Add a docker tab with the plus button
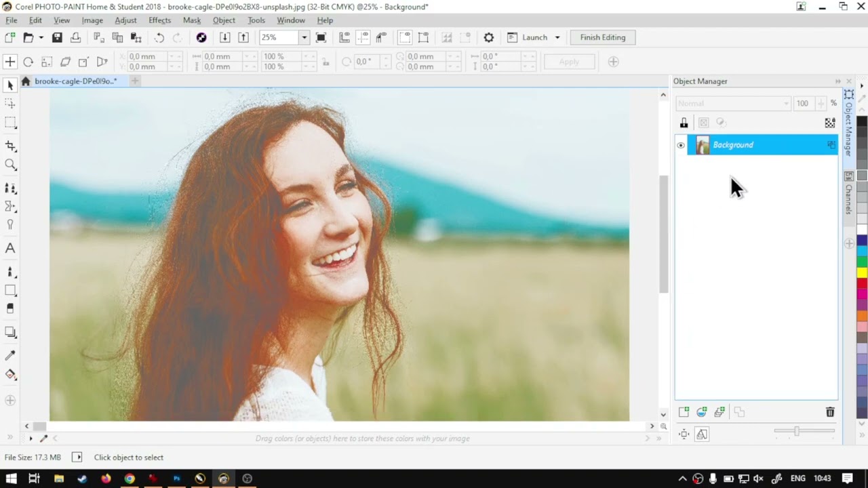Viewport: 868px width, 488px height. (848, 243)
